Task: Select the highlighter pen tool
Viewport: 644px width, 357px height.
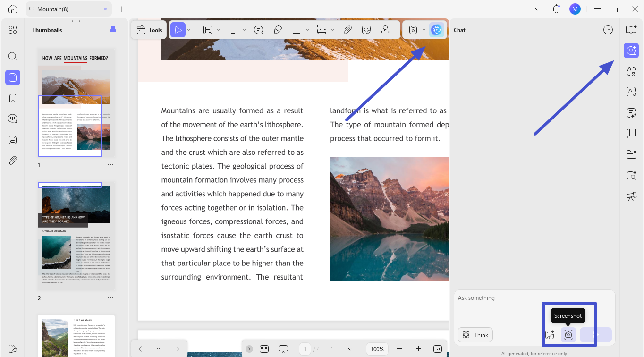Action: [278, 30]
